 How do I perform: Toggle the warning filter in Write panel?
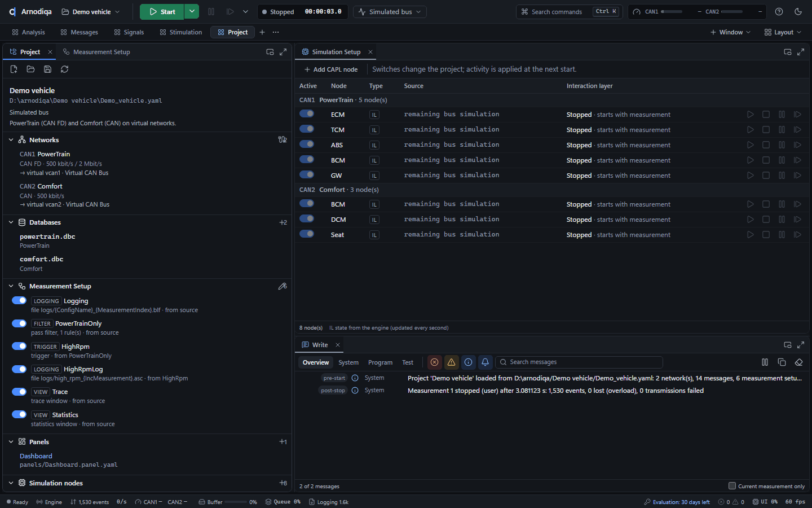click(451, 362)
